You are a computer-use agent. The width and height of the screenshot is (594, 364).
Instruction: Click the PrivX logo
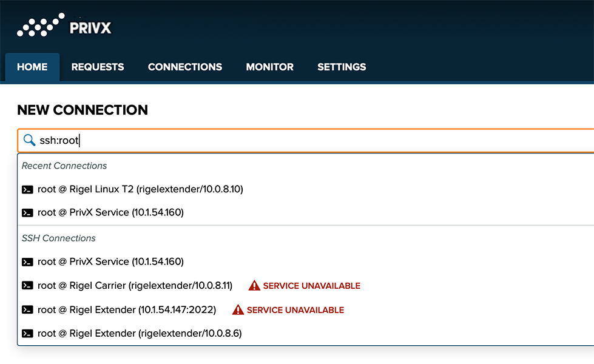pyautogui.click(x=64, y=25)
